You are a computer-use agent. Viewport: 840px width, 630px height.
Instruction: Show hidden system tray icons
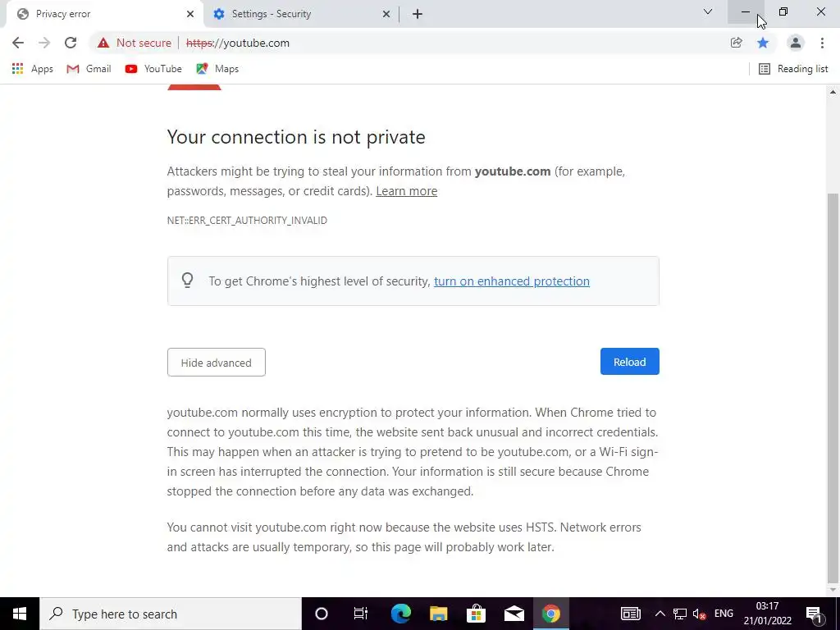[660, 614]
